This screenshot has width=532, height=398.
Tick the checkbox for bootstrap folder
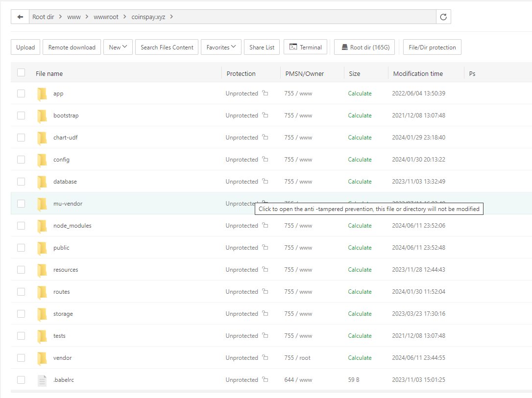pyautogui.click(x=21, y=116)
